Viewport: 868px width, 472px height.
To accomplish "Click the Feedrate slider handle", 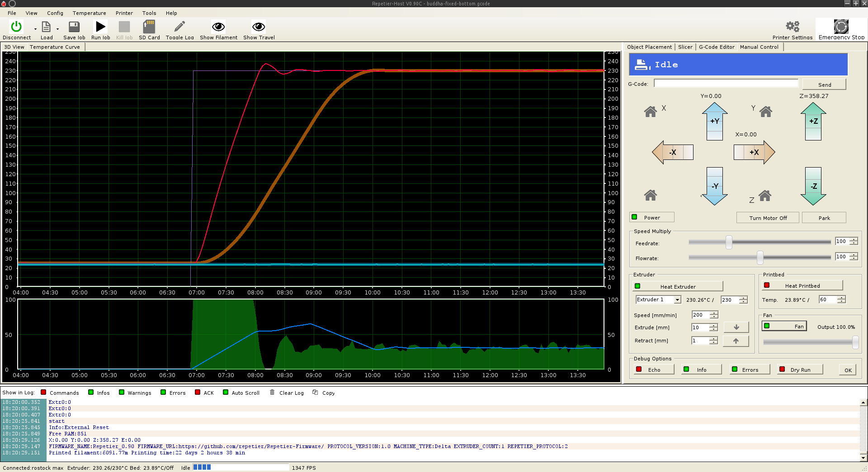I will (x=729, y=242).
